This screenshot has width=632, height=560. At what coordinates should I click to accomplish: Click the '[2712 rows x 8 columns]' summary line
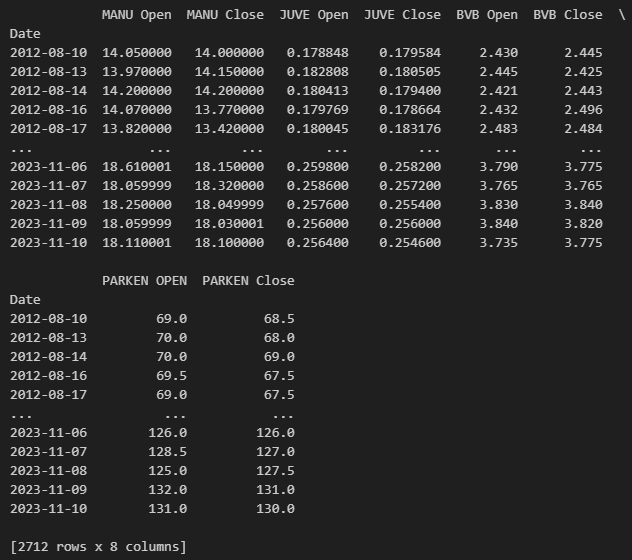[x=98, y=547]
